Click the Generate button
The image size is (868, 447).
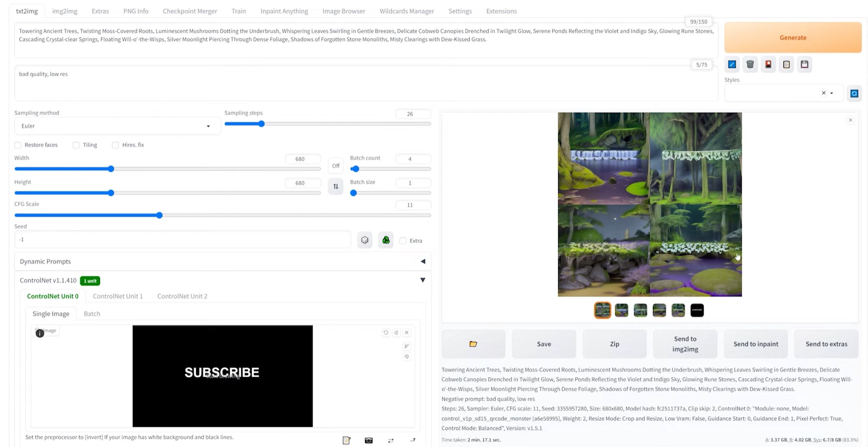coord(793,38)
